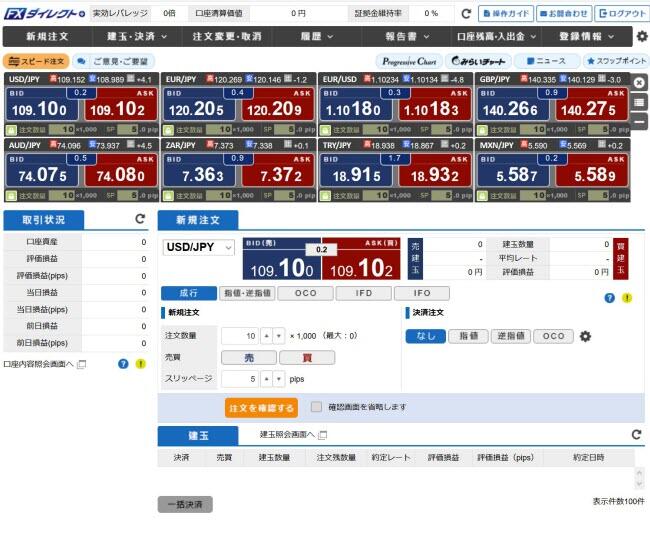Click the minimize rate panel icon
The width and height of the screenshot is (650, 534).
click(639, 121)
